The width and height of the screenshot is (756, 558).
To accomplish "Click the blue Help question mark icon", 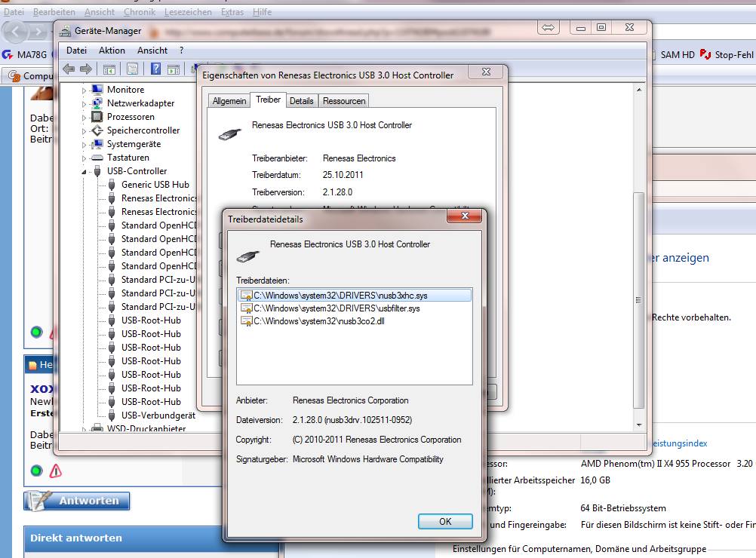I will click(x=155, y=69).
